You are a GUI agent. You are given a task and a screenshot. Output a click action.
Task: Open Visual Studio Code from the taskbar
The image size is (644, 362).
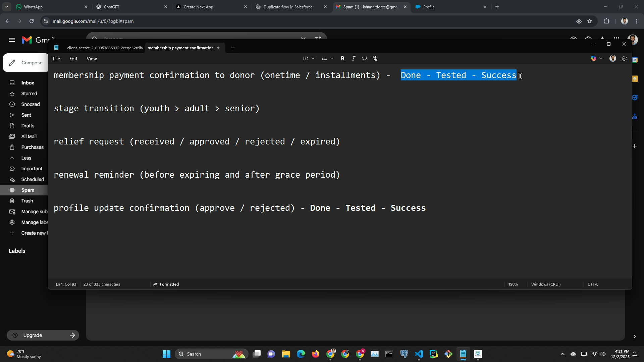(x=419, y=354)
